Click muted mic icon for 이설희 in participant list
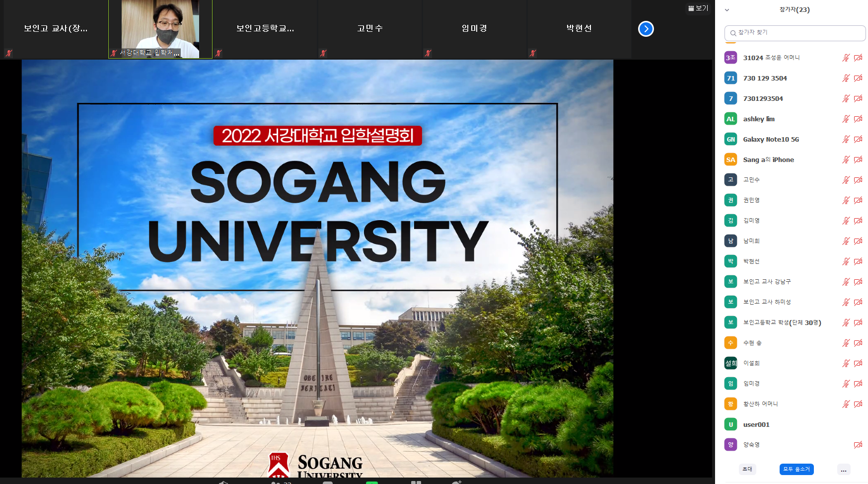Viewport: 868px width, 484px height. [846, 363]
